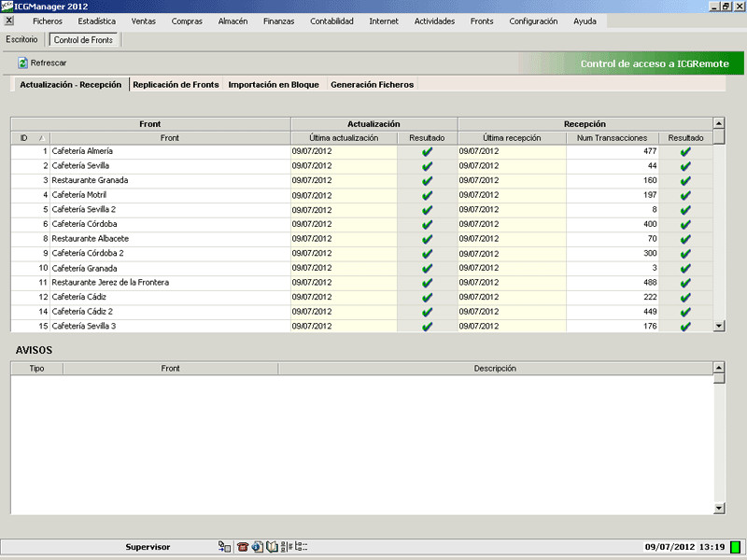Viewport: 747px width, 560px height.
Task: Click the green Refrescar refresh icon
Action: pyautogui.click(x=23, y=63)
